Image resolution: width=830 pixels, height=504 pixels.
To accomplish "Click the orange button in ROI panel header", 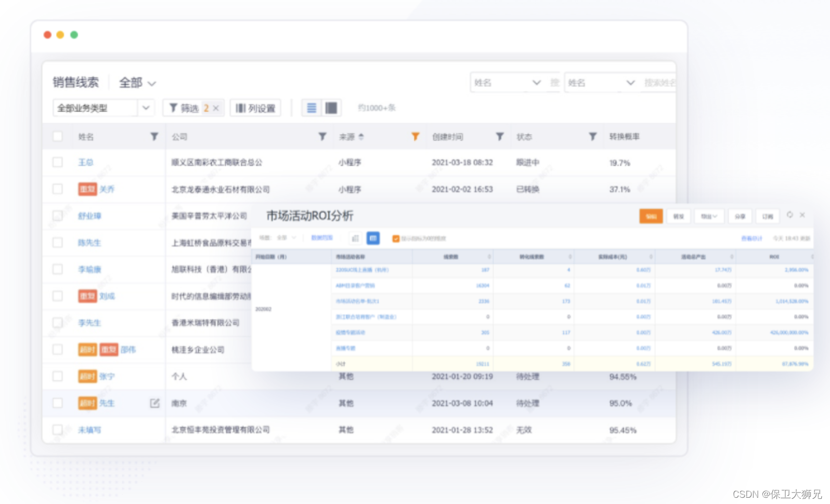I will (x=651, y=216).
